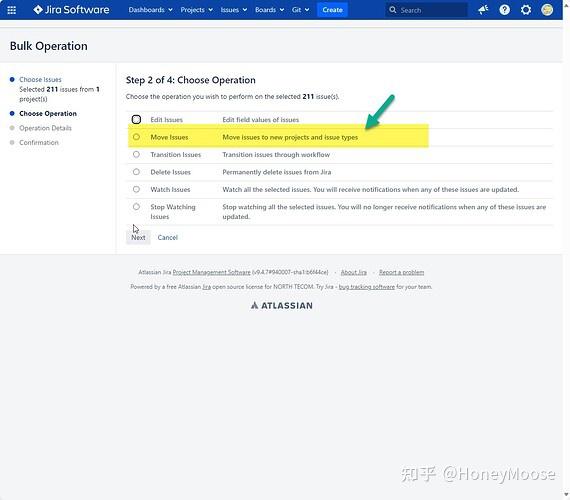Open the user profile avatar
This screenshot has width=570, height=500.
click(547, 10)
